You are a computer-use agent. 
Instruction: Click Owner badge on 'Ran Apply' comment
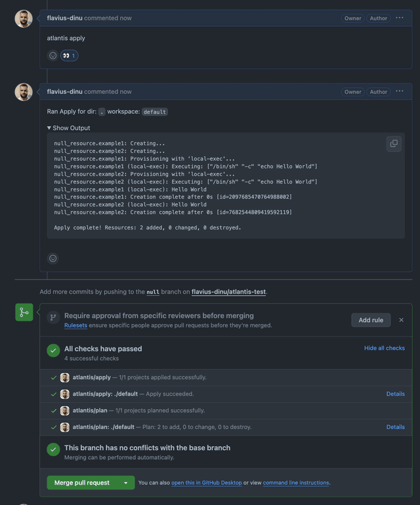(x=352, y=92)
